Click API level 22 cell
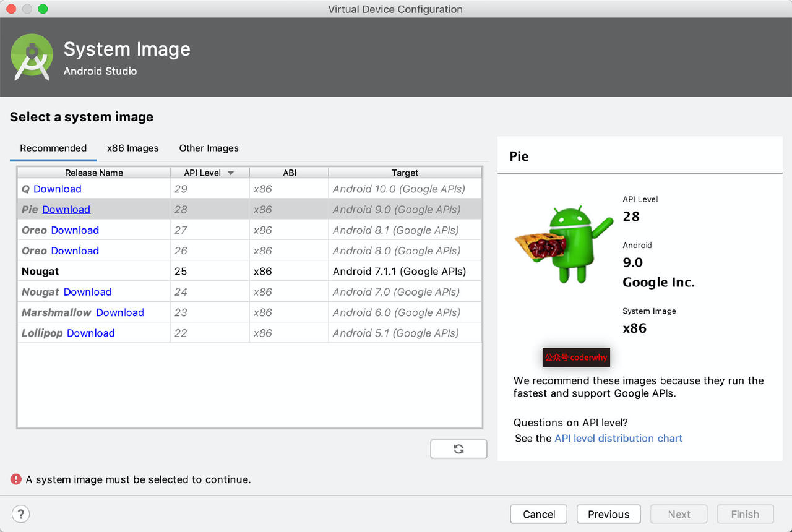This screenshot has width=792, height=532. click(210, 333)
